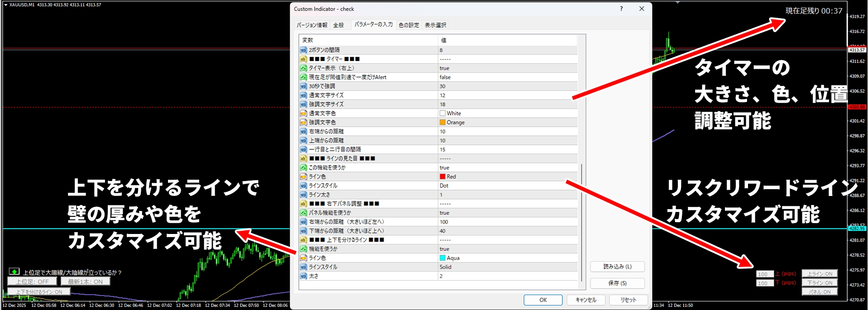The height and width of the screenshot is (310, 868).
Task: Click the integer icon beside 太さ
Action: pyautogui.click(x=303, y=276)
